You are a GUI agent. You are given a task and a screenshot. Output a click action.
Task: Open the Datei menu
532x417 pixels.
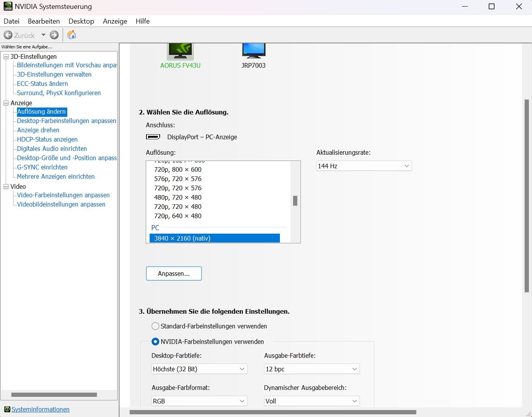pyautogui.click(x=12, y=21)
